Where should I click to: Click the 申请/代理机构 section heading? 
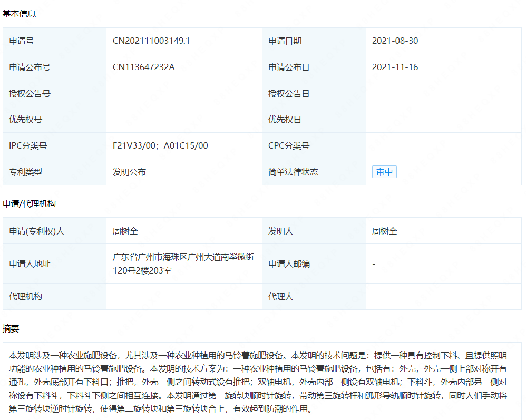pos(29,203)
